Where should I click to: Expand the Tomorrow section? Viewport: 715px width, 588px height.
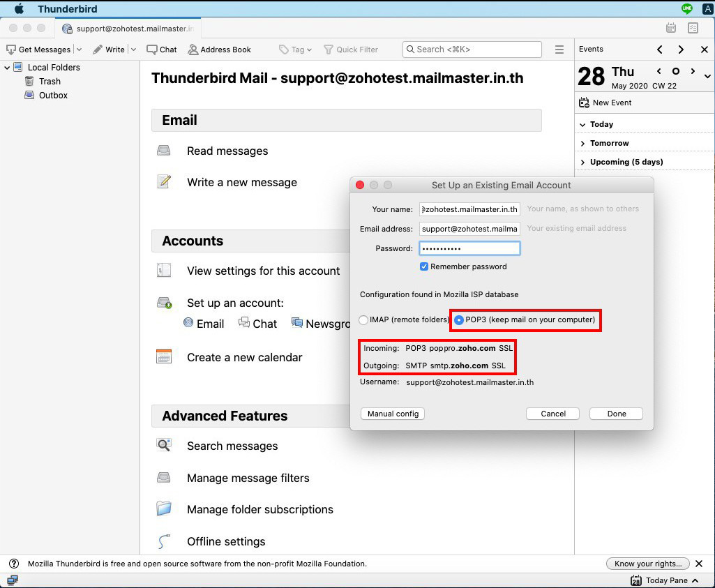click(582, 143)
